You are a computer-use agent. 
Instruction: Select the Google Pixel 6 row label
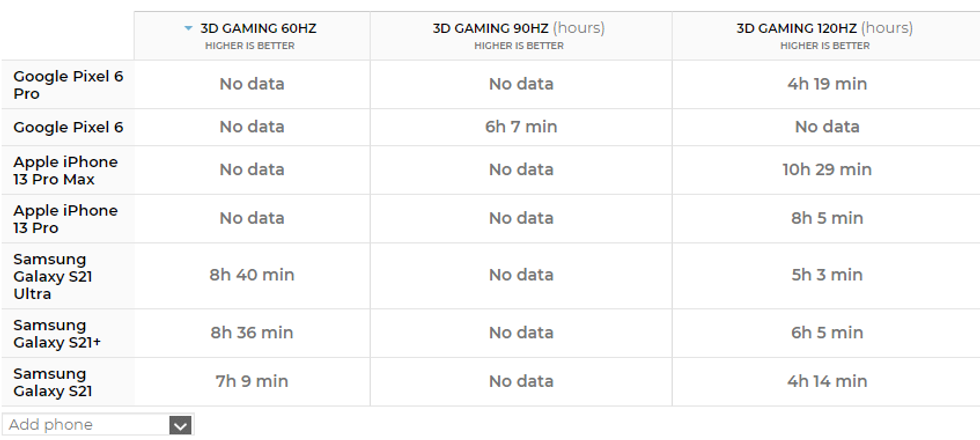coord(68,127)
